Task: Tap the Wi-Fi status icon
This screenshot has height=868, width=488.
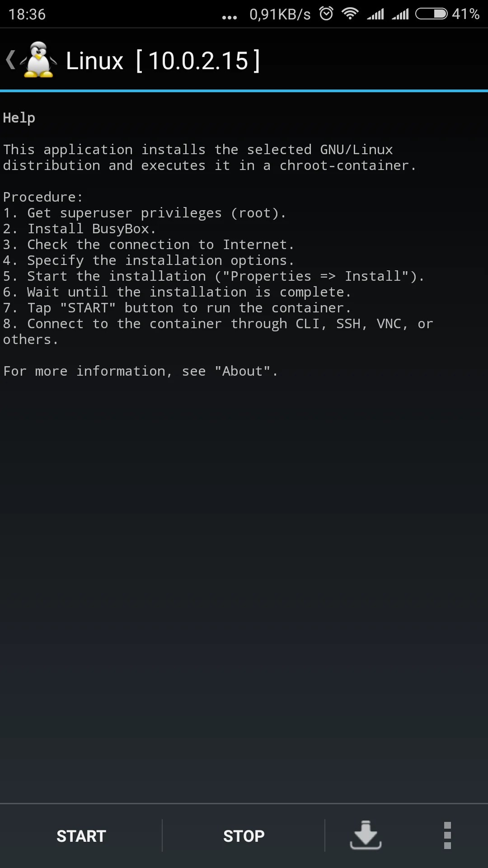Action: pos(350,14)
